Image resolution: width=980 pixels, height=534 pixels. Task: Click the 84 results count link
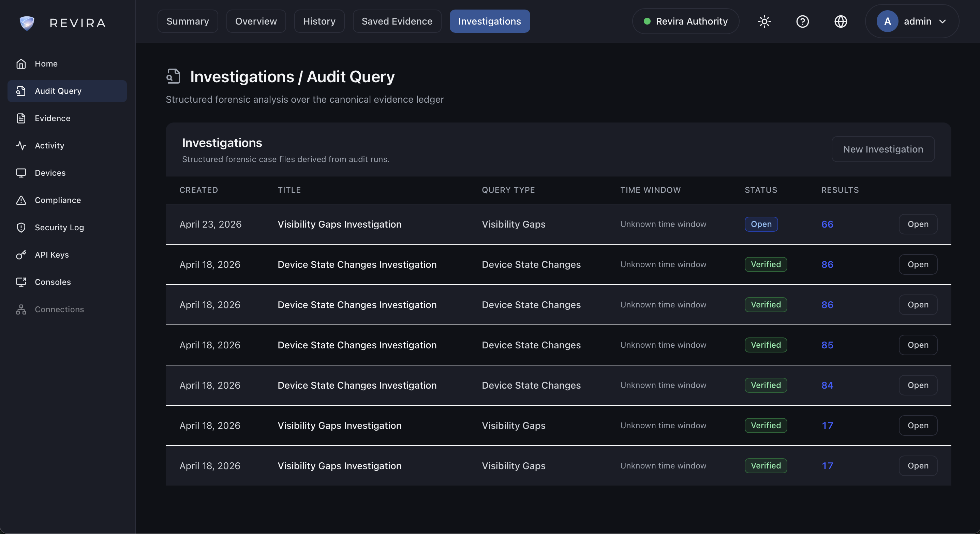[x=827, y=385]
